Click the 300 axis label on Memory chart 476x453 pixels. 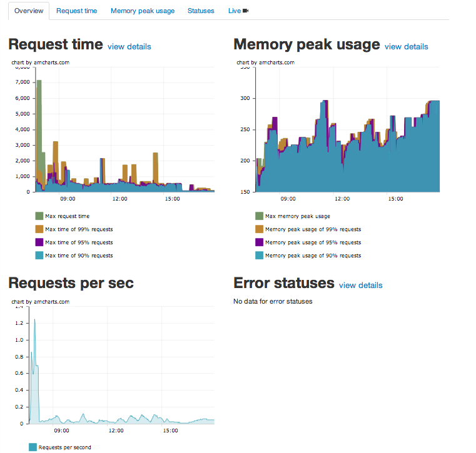pyautogui.click(x=245, y=98)
